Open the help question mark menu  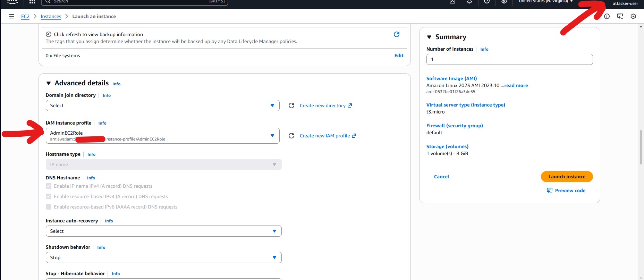pyautogui.click(x=487, y=2)
